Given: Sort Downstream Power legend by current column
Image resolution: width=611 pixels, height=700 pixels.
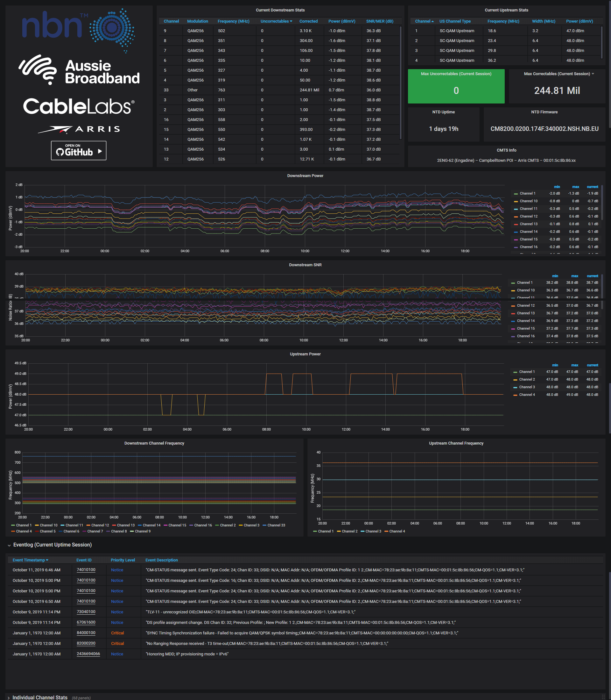Looking at the screenshot, I should pos(592,187).
